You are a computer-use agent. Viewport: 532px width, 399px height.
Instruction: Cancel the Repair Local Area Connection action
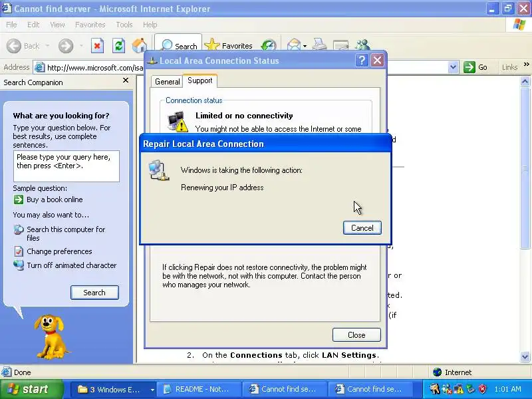[x=362, y=227]
